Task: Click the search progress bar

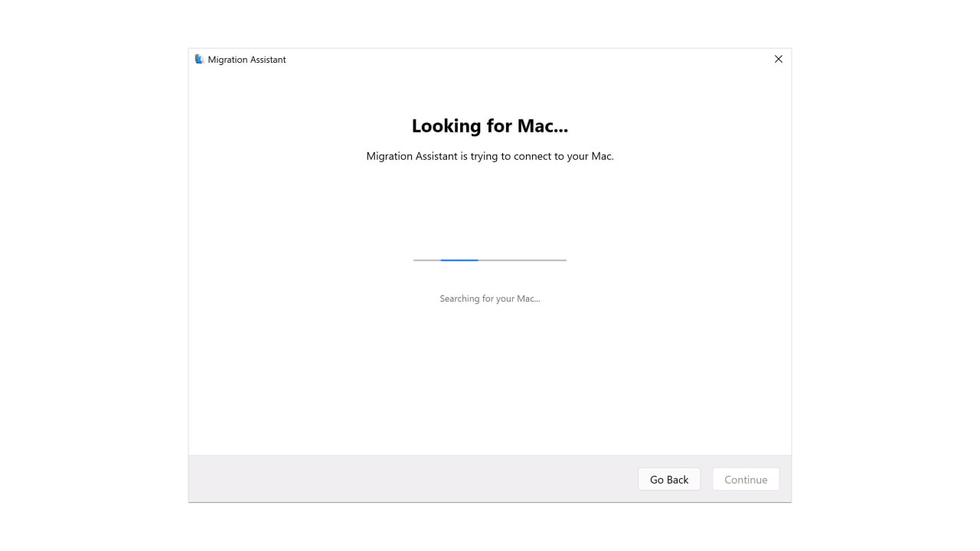Action: [x=490, y=260]
